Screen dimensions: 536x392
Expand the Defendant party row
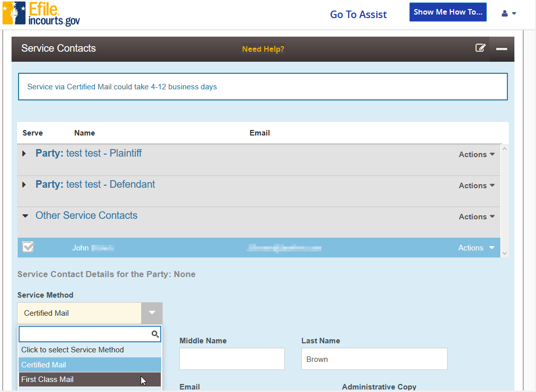coord(24,185)
